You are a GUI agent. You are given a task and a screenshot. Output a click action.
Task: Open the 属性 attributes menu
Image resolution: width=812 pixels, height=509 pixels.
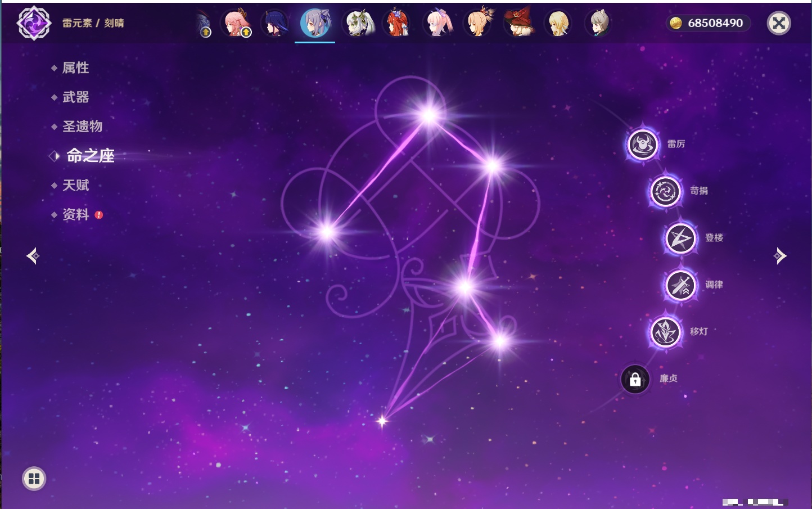[x=75, y=68]
